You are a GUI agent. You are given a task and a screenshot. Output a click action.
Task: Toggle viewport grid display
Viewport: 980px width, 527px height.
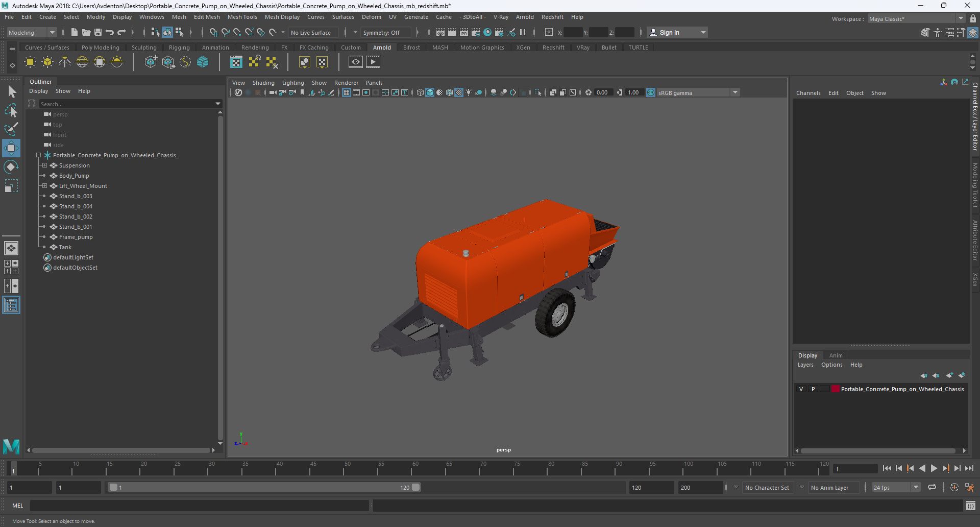pos(347,92)
